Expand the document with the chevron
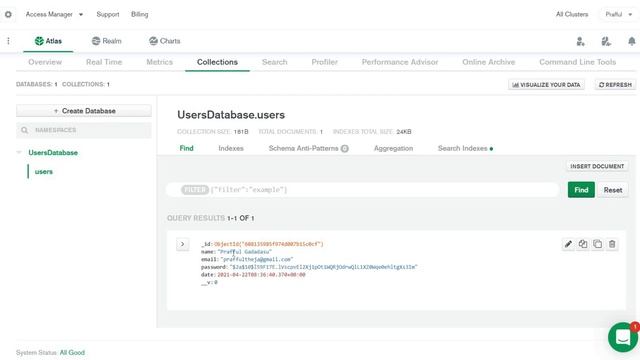 pos(182,244)
